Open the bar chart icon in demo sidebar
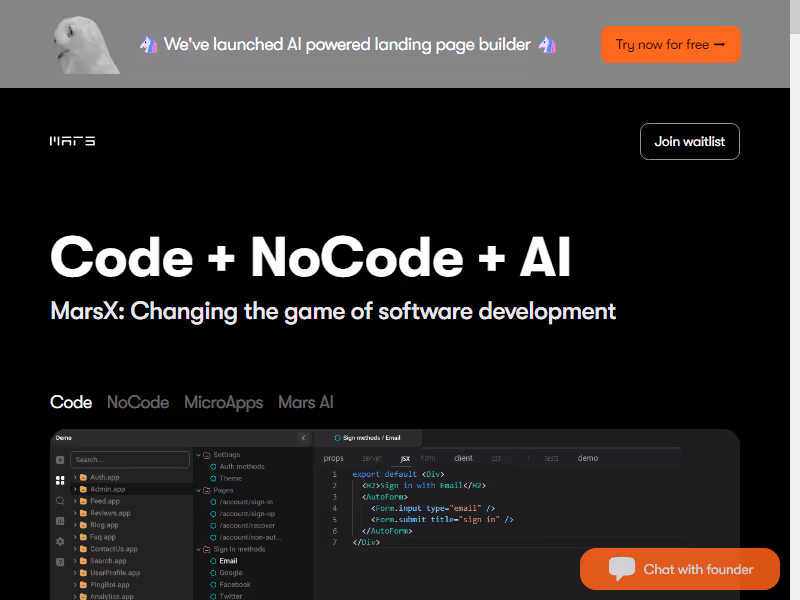The image size is (800, 600). click(60, 521)
